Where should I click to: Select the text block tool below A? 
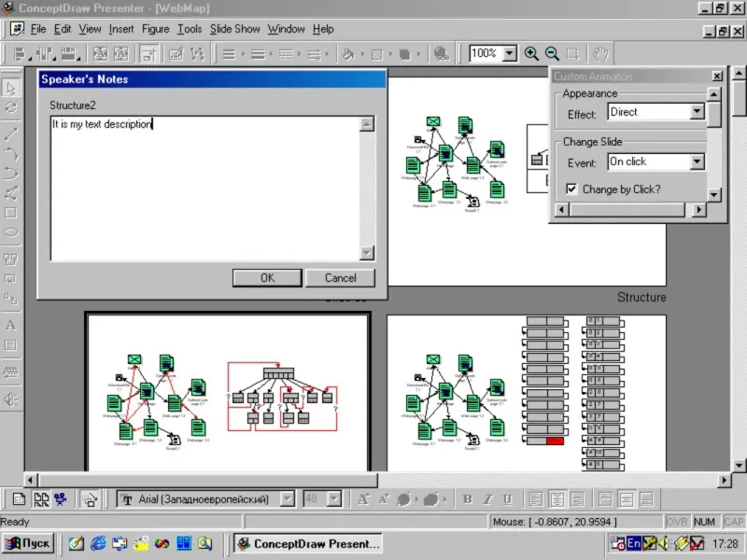11,345
